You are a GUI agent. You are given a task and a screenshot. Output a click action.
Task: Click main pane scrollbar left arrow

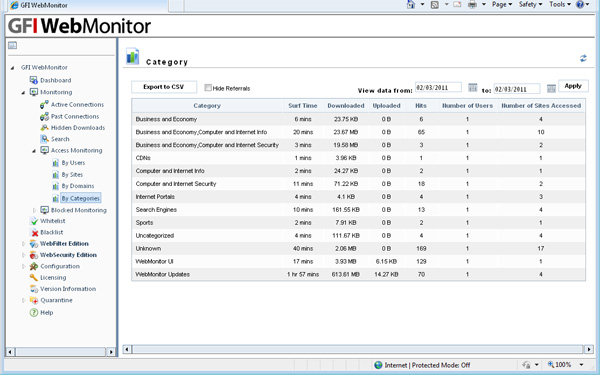tap(127, 349)
